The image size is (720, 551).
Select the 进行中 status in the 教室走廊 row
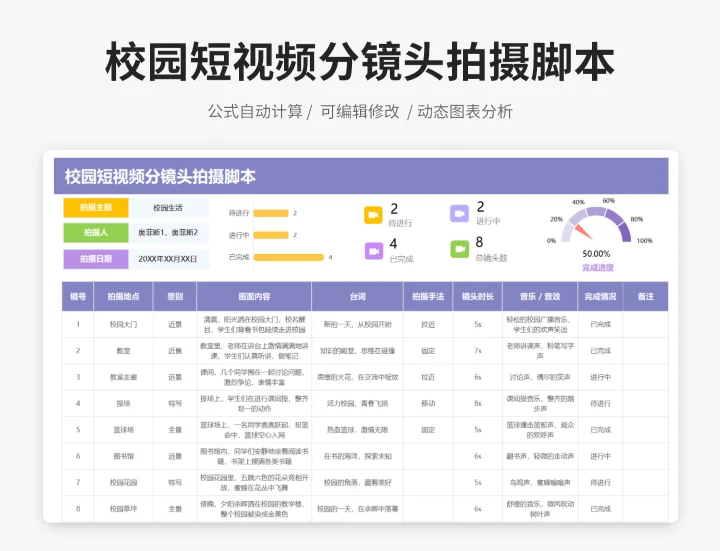click(x=600, y=377)
